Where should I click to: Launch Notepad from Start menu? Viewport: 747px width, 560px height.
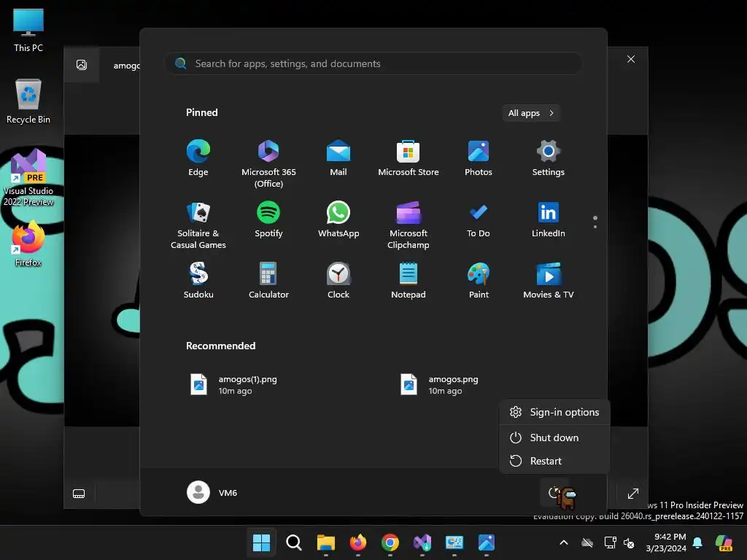coord(409,281)
